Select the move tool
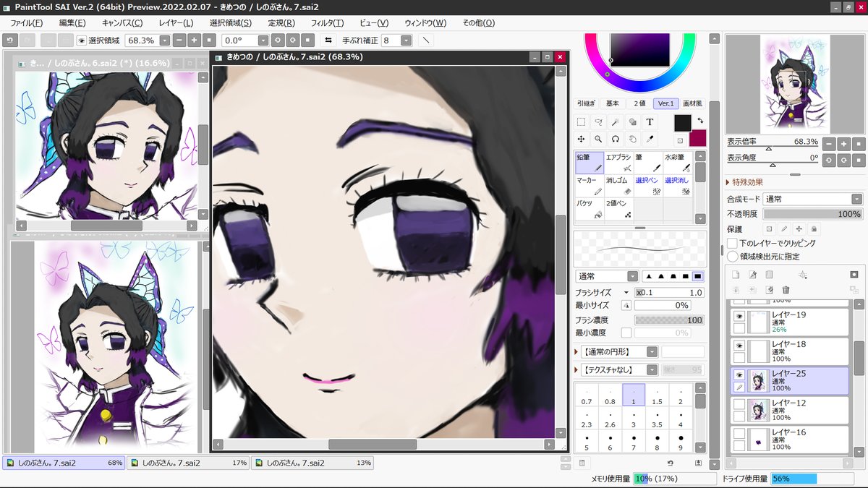Screen dimensions: 868x488 (582, 139)
